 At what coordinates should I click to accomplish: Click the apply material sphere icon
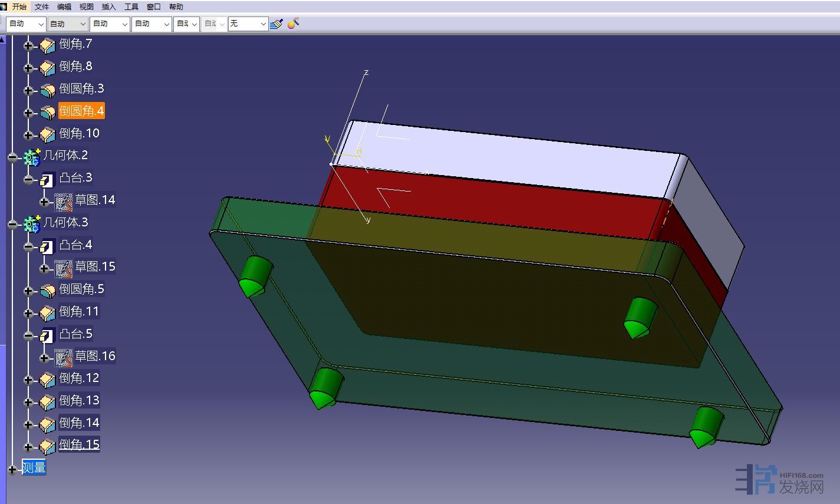coord(293,24)
